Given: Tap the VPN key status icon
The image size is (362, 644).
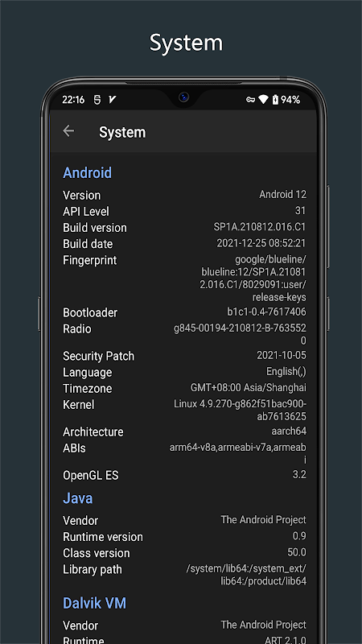Looking at the screenshot, I should pyautogui.click(x=250, y=100).
